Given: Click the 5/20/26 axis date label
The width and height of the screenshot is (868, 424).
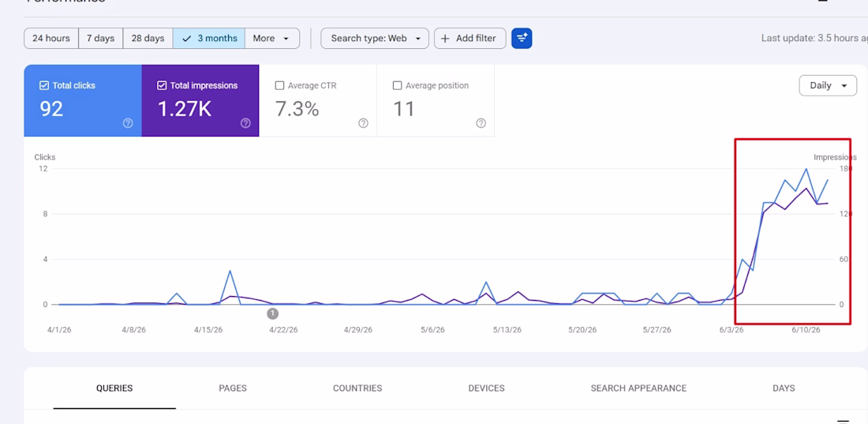Looking at the screenshot, I should pyautogui.click(x=582, y=330).
